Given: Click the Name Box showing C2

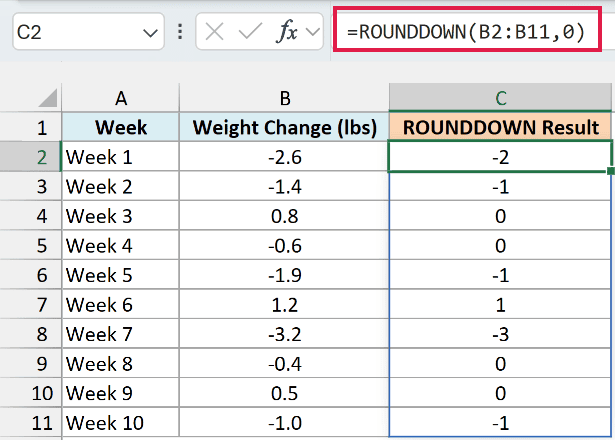Looking at the screenshot, I should 88,32.
